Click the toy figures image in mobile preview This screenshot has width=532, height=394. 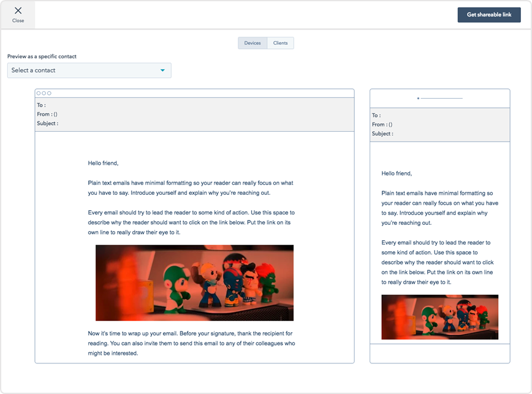(x=439, y=317)
